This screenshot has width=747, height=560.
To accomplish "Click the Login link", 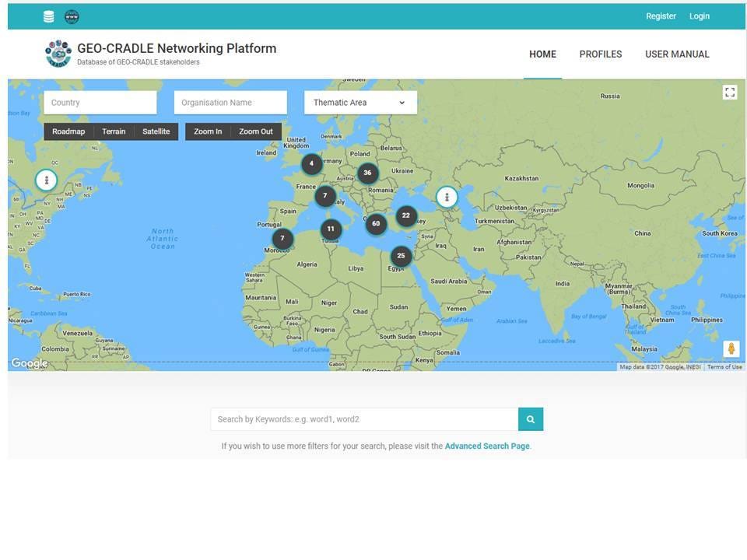I will click(700, 16).
